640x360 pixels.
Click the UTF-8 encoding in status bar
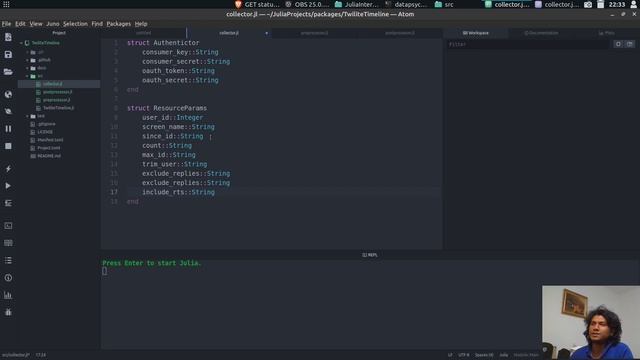click(x=464, y=355)
